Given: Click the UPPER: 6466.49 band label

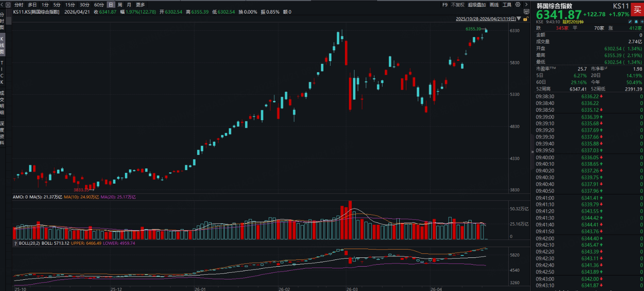Looking at the screenshot, I should 86,243.
